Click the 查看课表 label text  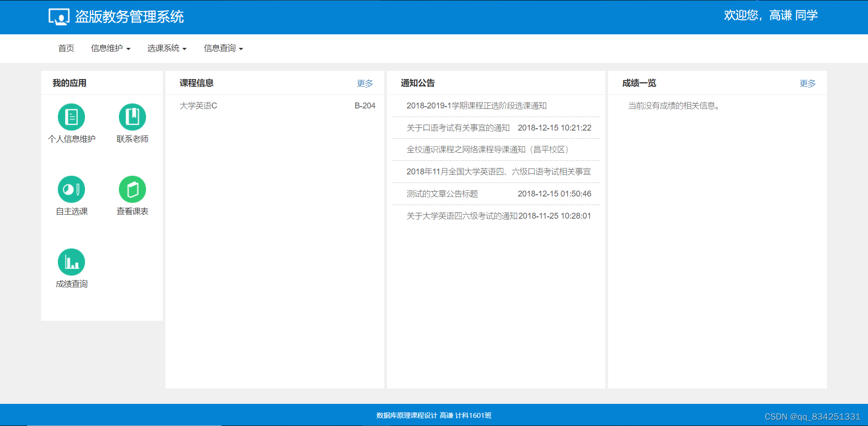pyautogui.click(x=132, y=211)
